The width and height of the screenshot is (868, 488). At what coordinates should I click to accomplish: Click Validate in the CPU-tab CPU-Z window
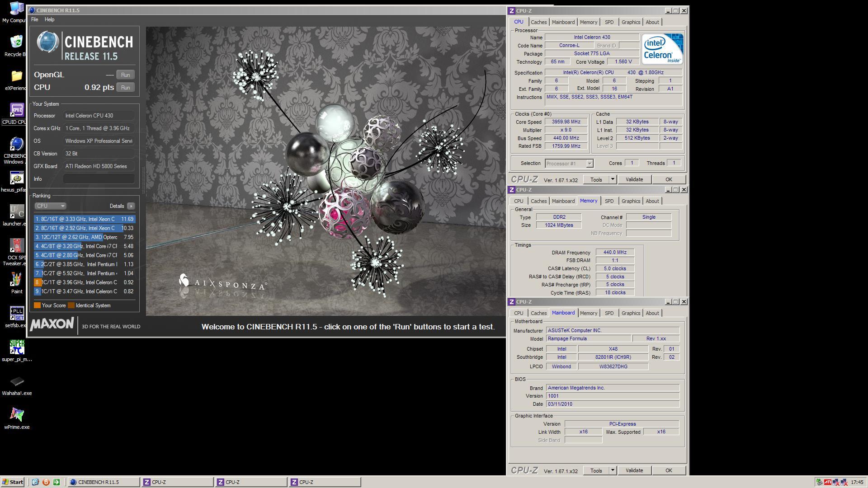(x=634, y=179)
